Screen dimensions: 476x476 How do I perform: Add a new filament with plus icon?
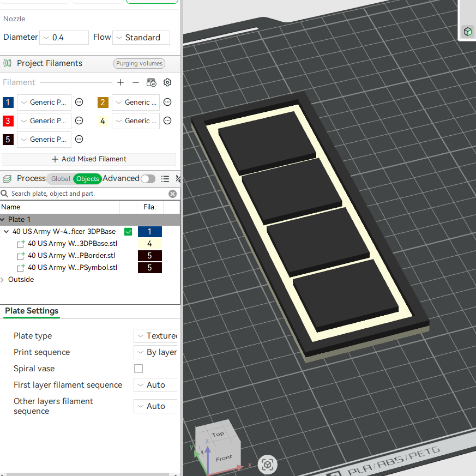(120, 82)
